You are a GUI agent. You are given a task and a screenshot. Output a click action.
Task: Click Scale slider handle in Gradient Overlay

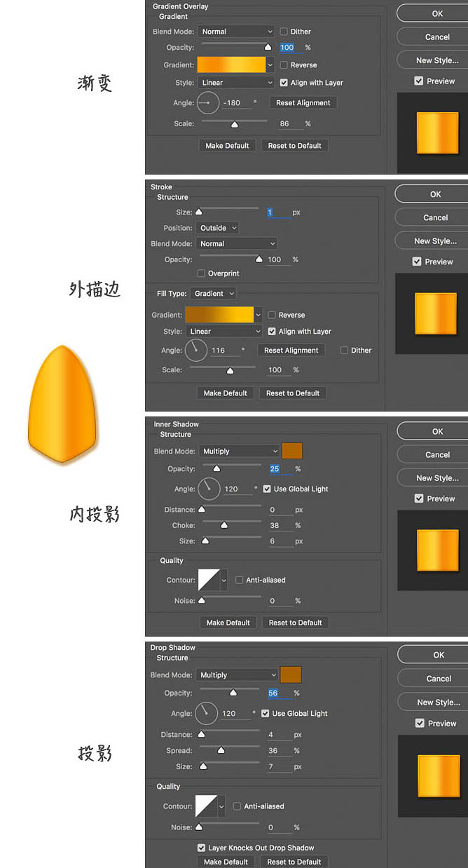point(235,125)
